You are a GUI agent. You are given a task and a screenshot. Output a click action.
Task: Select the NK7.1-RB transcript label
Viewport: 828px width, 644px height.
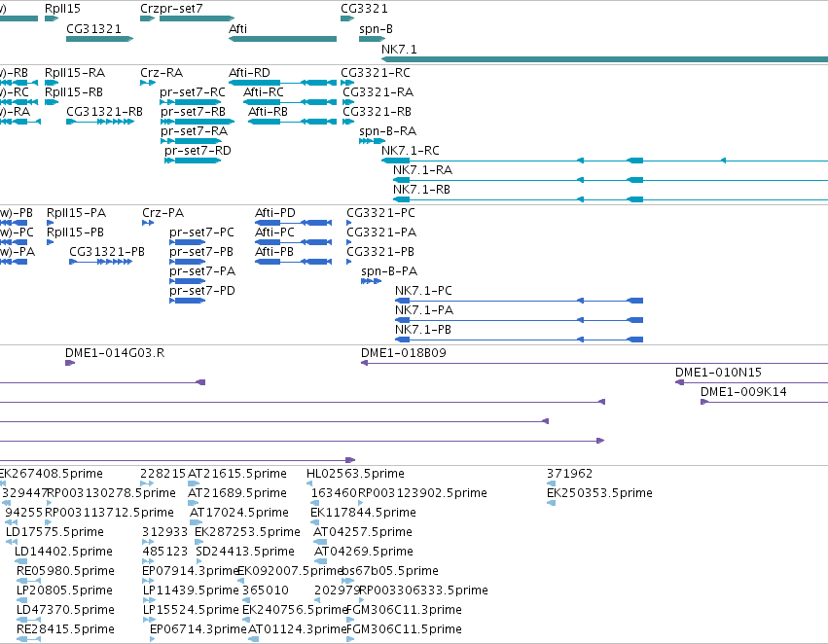coord(421,189)
